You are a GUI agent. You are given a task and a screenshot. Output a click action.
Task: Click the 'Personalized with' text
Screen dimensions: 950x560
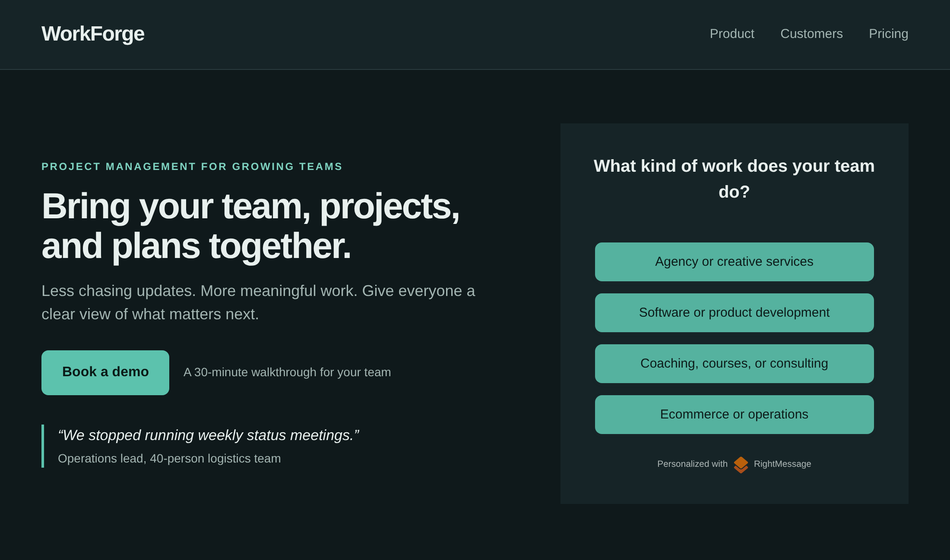pos(692,464)
